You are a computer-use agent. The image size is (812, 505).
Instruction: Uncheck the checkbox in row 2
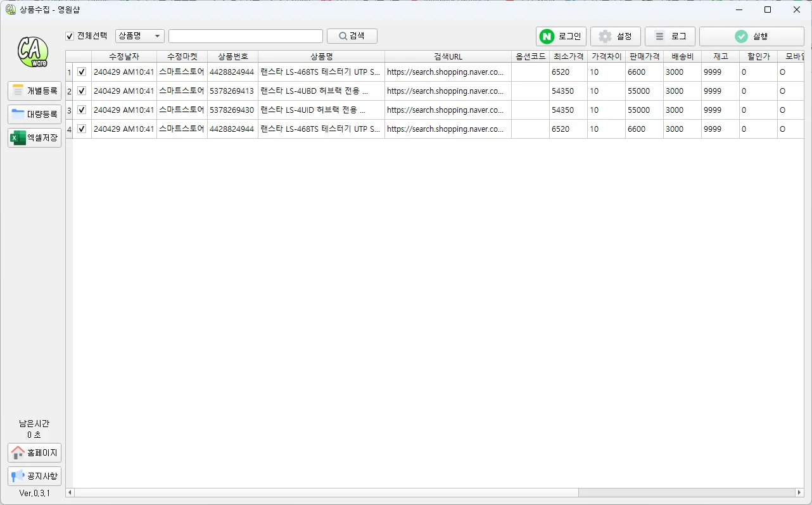click(82, 91)
